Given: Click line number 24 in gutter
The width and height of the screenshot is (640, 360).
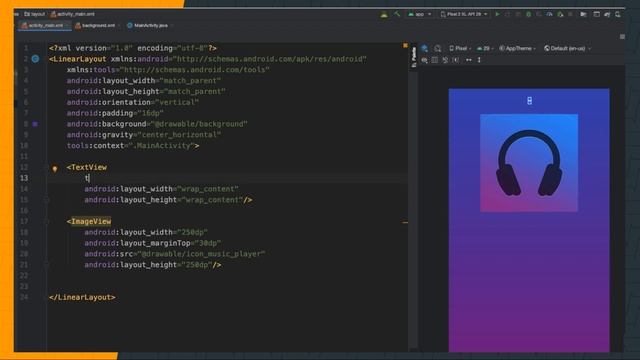Looking at the screenshot, I should tap(24, 297).
